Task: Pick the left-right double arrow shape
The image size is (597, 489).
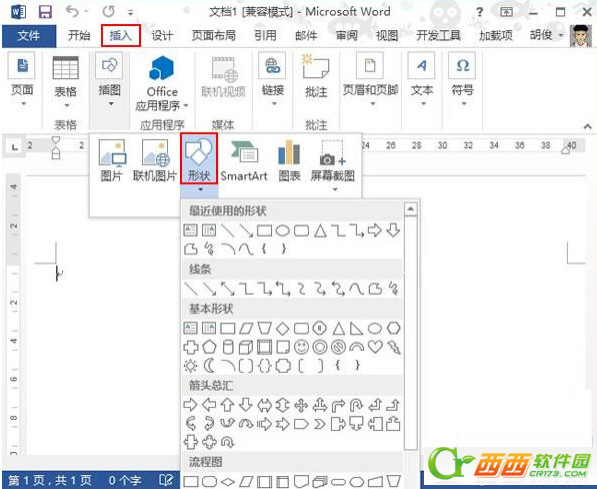Action: 264,405
